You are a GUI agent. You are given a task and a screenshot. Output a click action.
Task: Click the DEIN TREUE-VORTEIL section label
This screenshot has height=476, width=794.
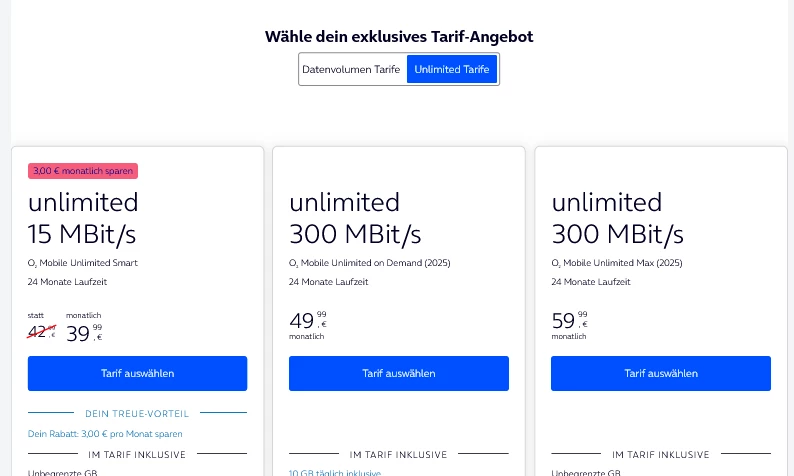click(x=137, y=413)
